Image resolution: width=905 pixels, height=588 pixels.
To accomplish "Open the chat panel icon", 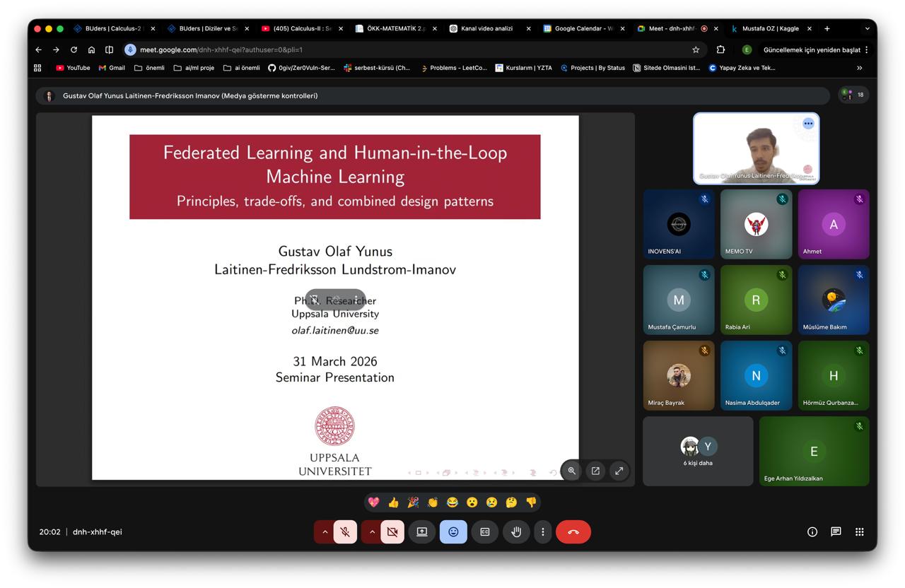I will click(x=836, y=531).
